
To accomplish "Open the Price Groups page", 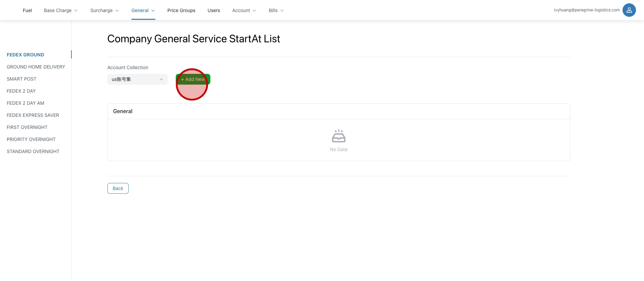I will point(181,10).
